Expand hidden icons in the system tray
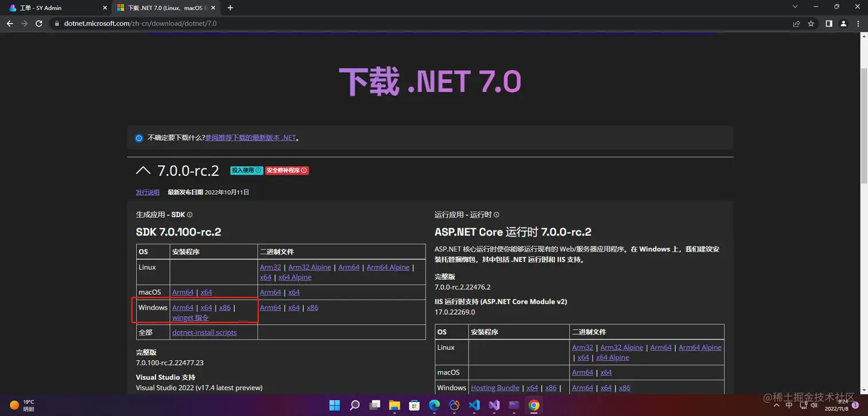868x416 pixels. [x=776, y=405]
